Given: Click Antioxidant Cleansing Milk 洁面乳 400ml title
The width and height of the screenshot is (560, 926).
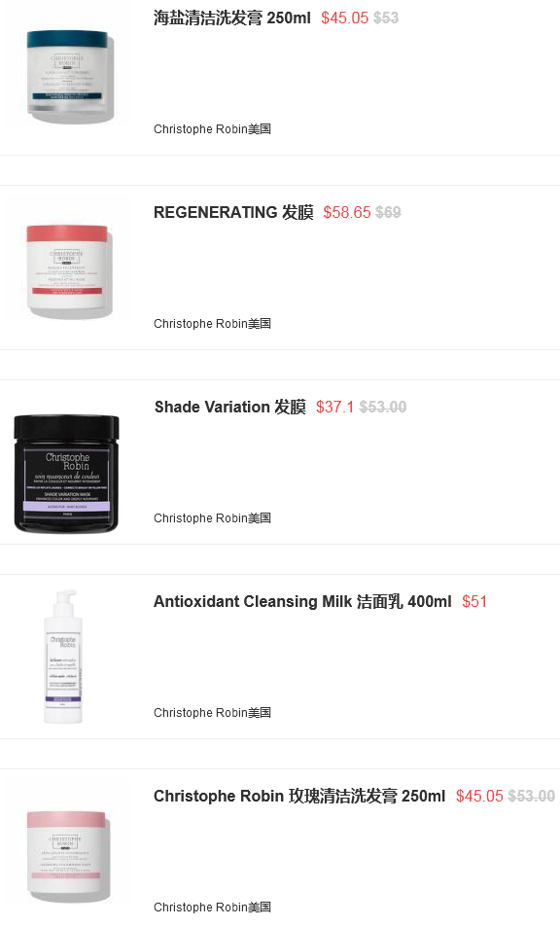Looking at the screenshot, I should point(302,601).
